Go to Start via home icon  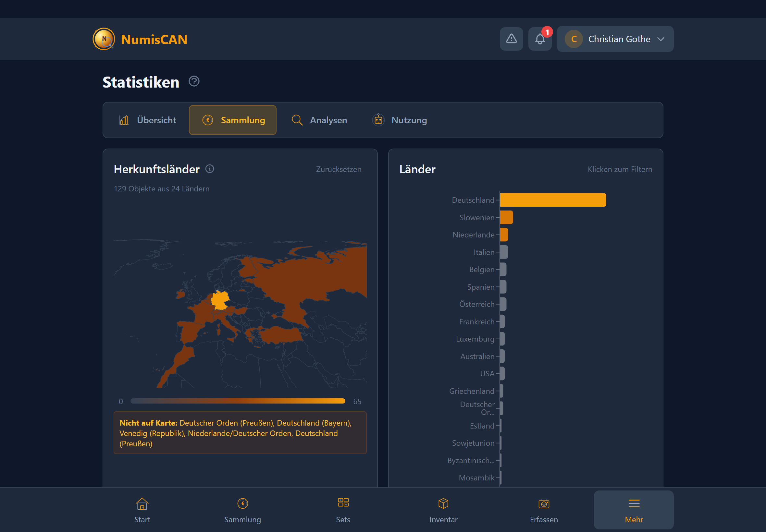(x=142, y=509)
